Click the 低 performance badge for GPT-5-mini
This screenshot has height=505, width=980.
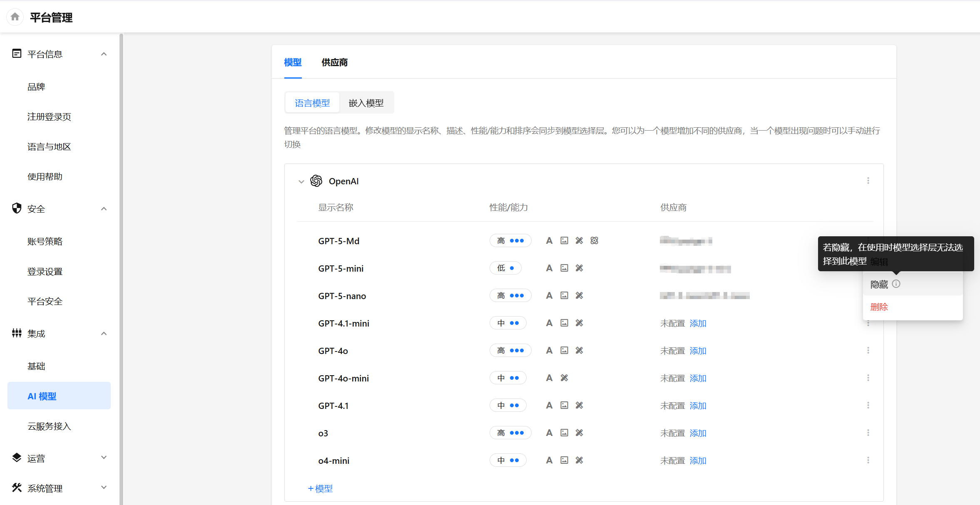click(505, 268)
